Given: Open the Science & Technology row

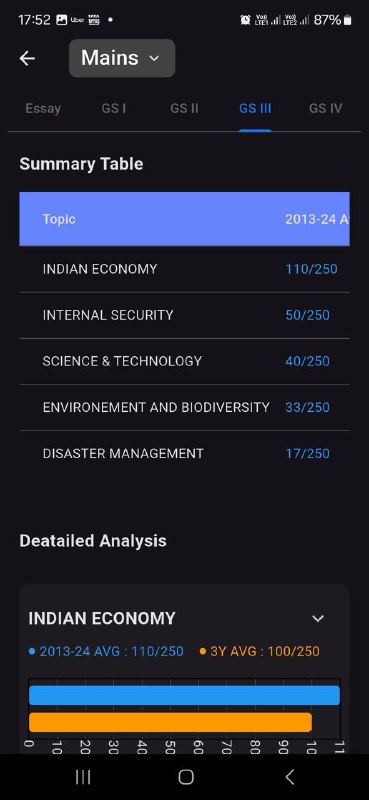Looking at the screenshot, I should pyautogui.click(x=184, y=361).
